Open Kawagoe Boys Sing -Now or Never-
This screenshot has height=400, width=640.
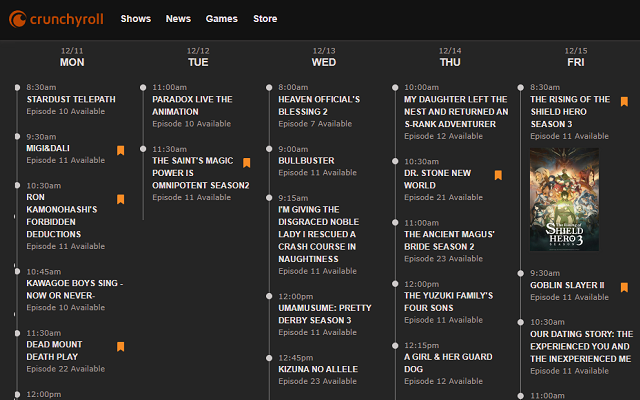point(75,289)
